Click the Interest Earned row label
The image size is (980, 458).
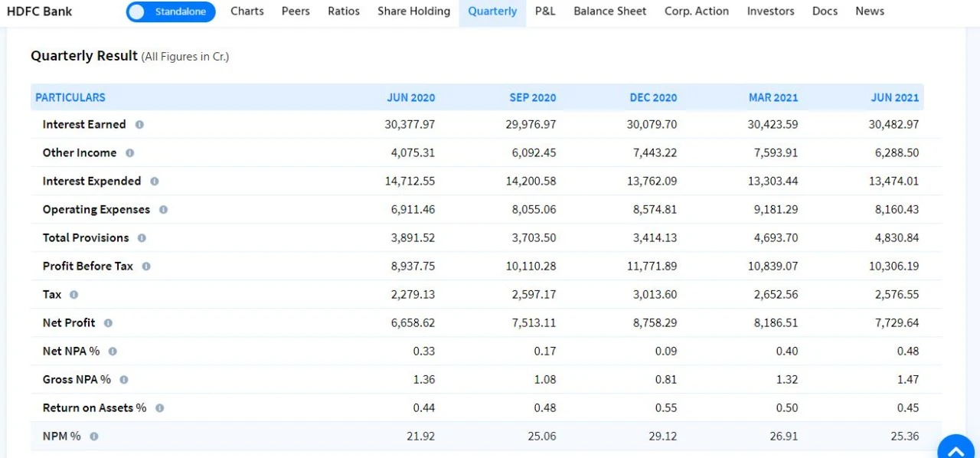(84, 125)
